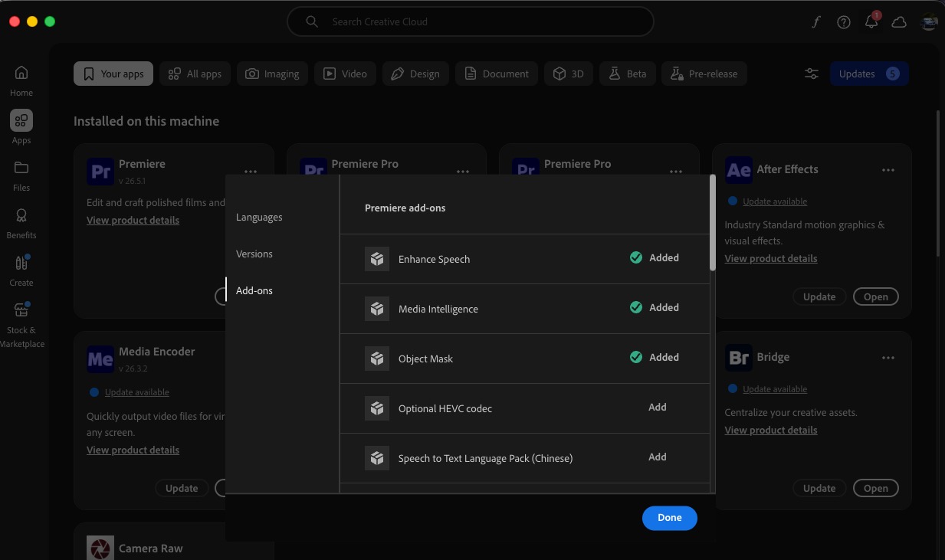Click the Bridge app icon
This screenshot has width=945, height=560.
[x=739, y=358]
